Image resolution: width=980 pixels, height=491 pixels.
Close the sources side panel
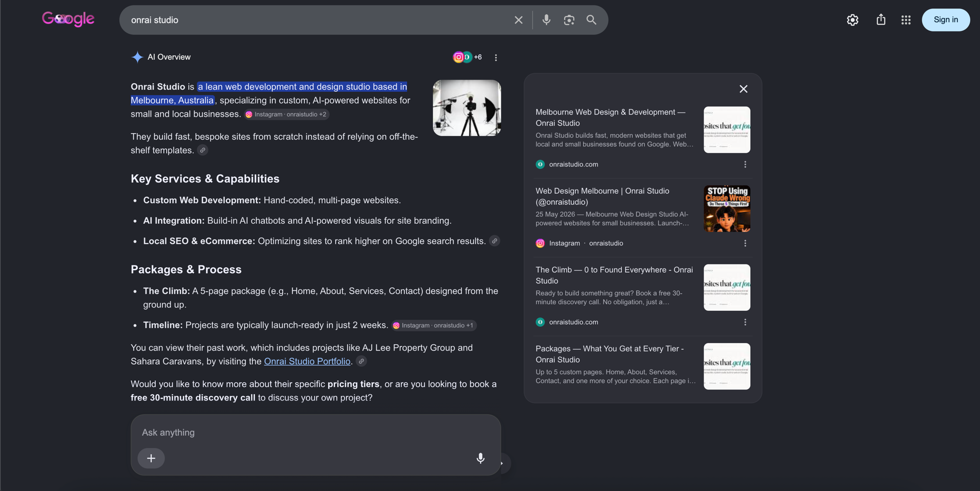(x=743, y=89)
